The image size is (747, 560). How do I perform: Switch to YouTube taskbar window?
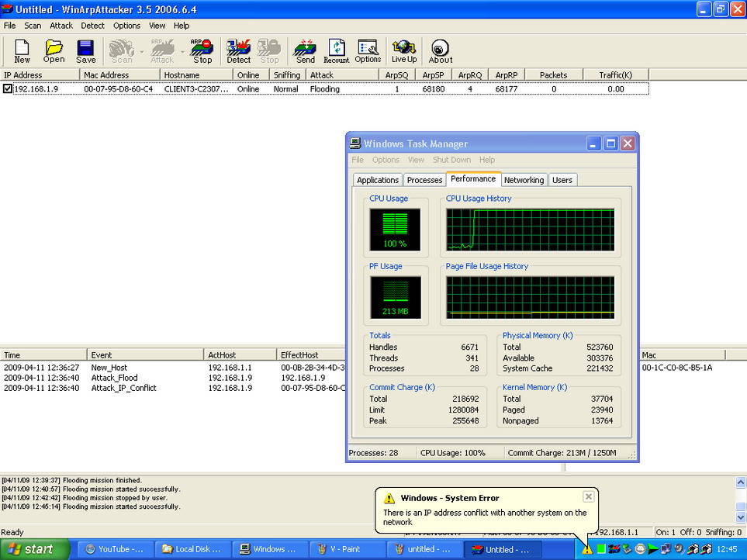click(115, 549)
